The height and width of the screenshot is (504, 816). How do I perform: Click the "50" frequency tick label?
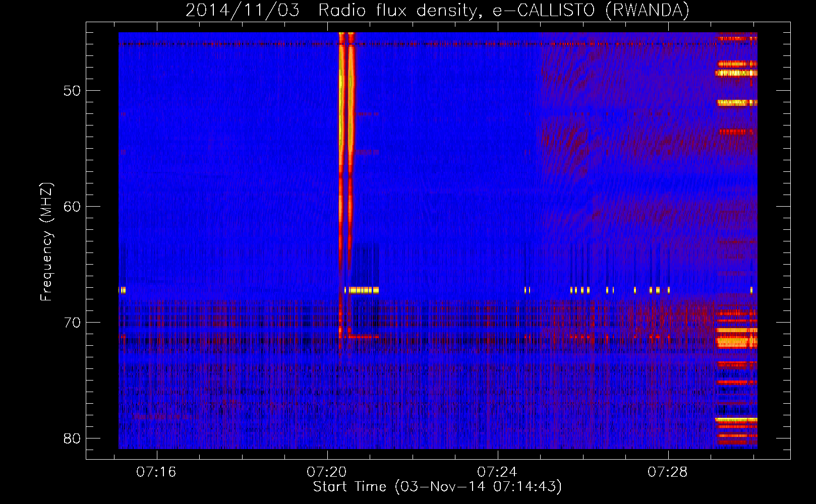tap(72, 91)
